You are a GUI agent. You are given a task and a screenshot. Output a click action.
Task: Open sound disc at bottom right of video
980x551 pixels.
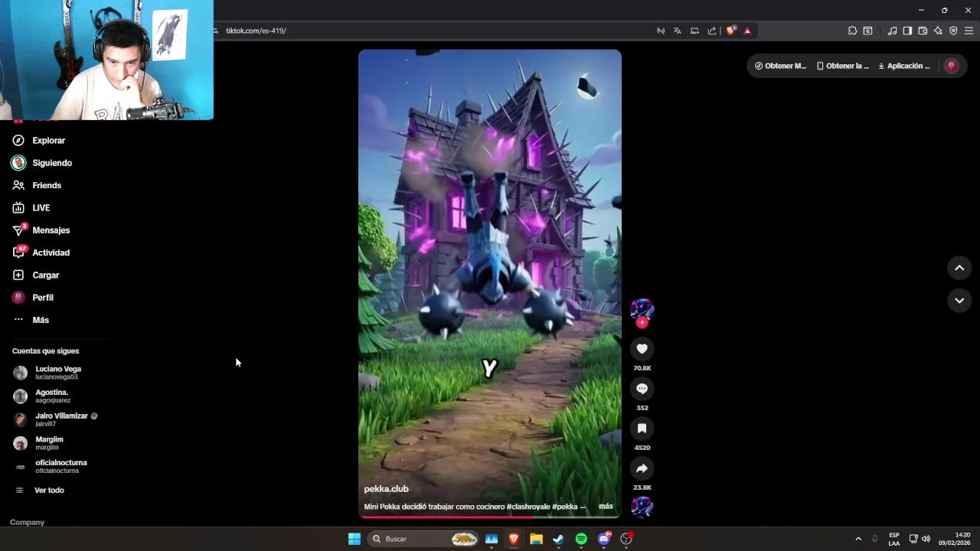[x=642, y=507]
